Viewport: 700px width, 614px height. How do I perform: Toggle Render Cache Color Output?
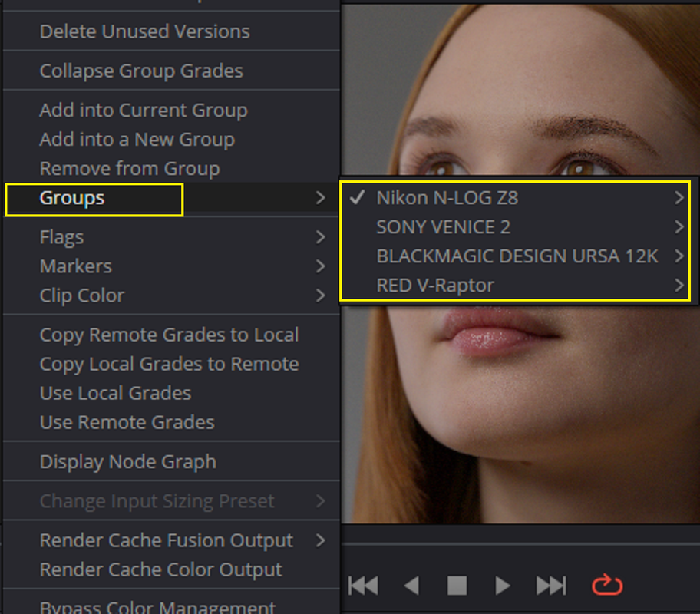tap(171, 569)
